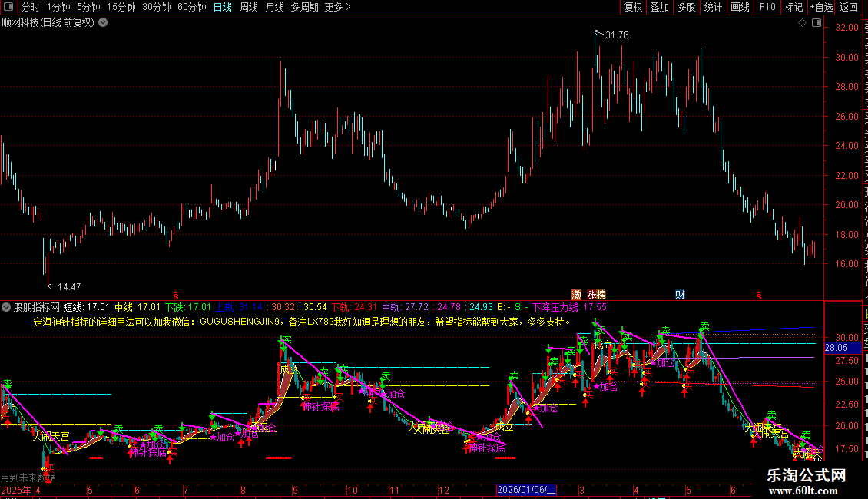Screen dimensions: 868x499
Task: Click the 短线: 17.01 indicator value
Action: coord(86,307)
